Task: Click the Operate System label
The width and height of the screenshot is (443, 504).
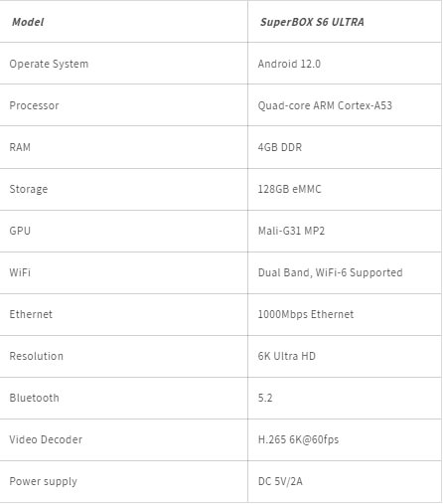Action: (49, 64)
